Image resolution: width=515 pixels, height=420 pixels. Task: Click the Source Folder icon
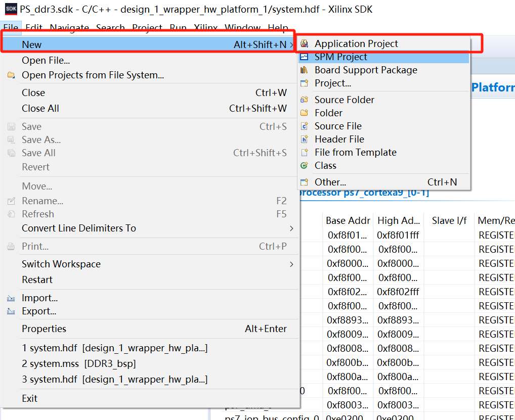[x=305, y=100]
